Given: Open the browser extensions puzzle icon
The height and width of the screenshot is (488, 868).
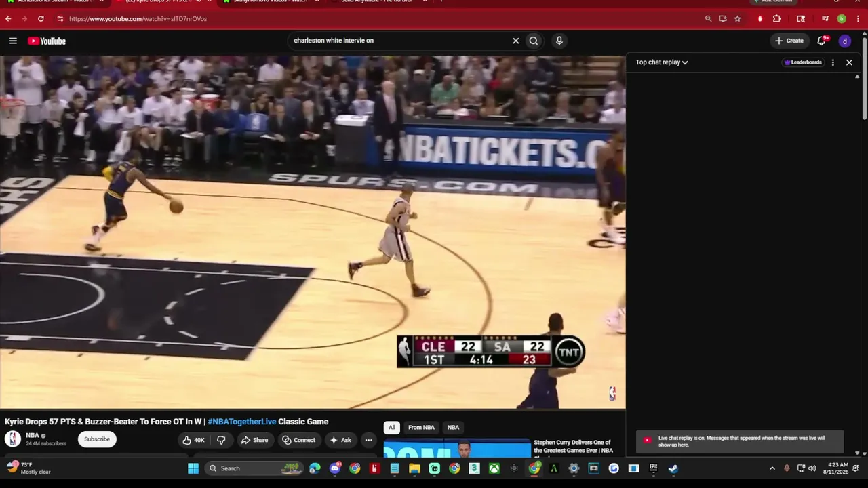Looking at the screenshot, I should click(777, 19).
